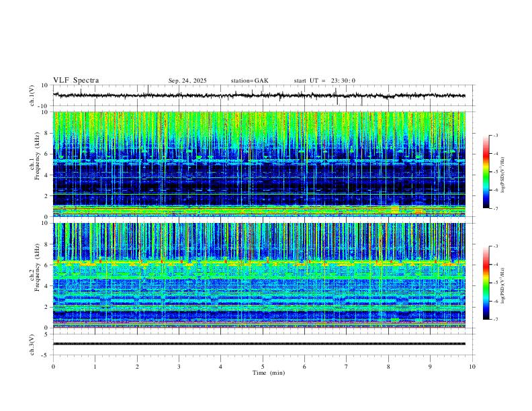Click the "2" kHz tick on the ch.2 frequency axis
532x411 pixels.
(46, 307)
